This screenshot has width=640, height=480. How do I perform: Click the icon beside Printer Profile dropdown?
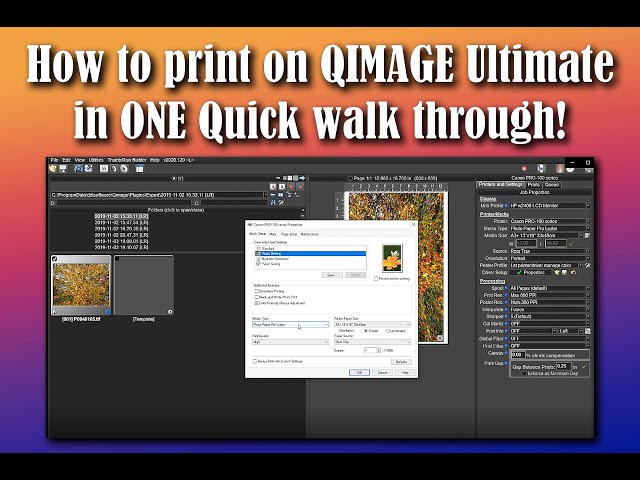(x=587, y=265)
